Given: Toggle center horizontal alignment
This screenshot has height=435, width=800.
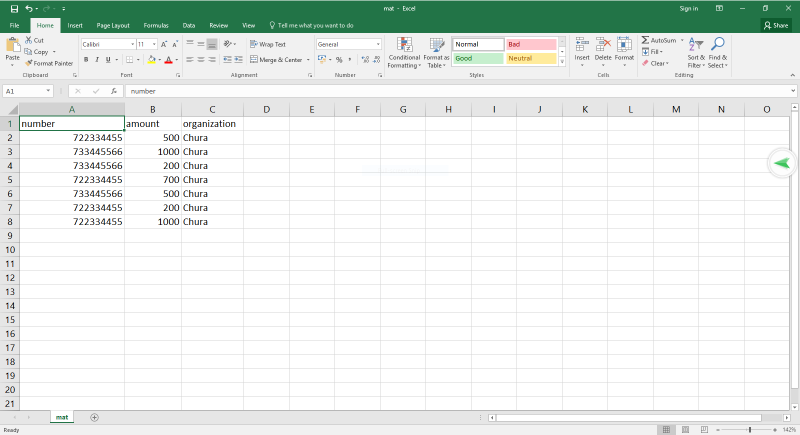Looking at the screenshot, I should [201, 60].
